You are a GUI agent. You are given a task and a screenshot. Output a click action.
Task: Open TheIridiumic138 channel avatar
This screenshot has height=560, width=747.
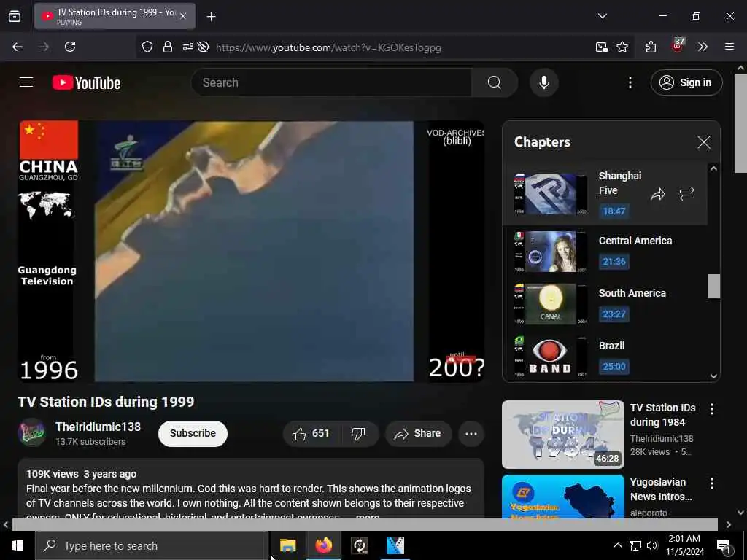[31, 432]
